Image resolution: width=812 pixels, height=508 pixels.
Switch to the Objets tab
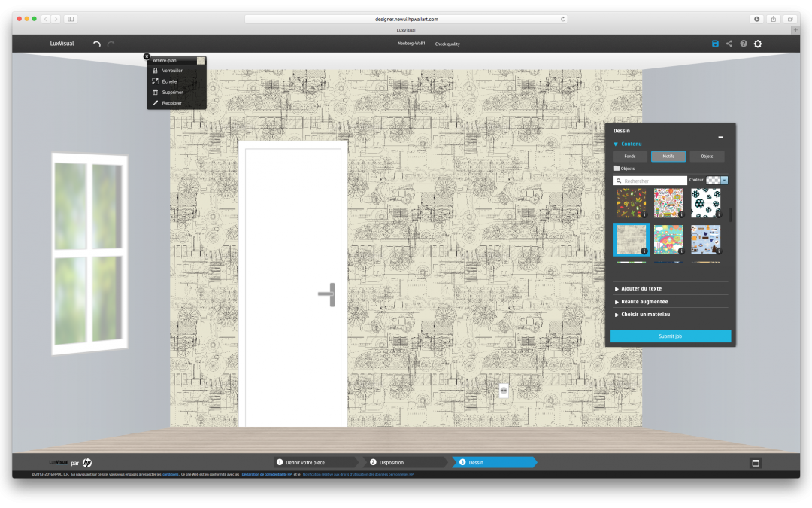click(707, 157)
